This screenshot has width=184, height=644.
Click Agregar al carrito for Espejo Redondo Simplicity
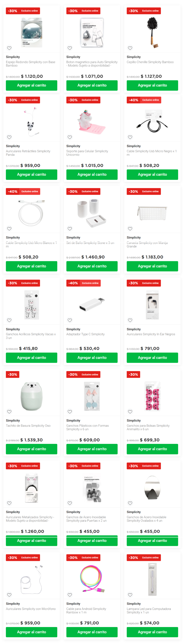[x=31, y=85]
